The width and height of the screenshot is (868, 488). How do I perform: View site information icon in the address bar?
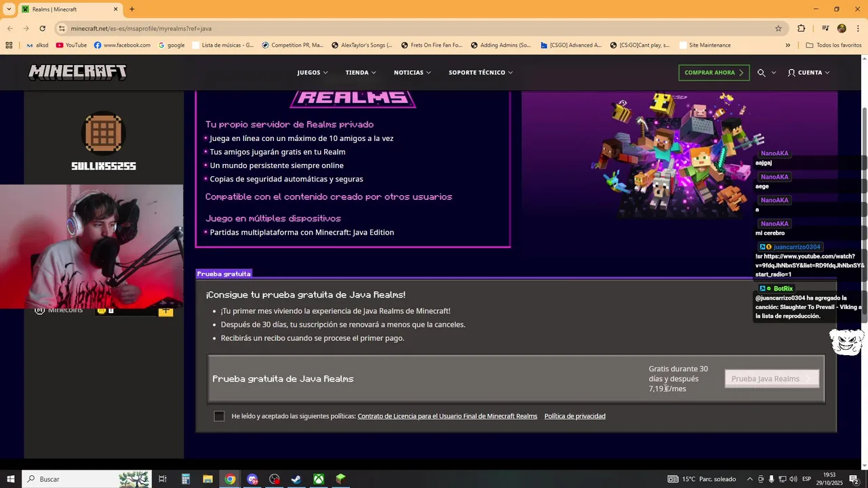(x=62, y=28)
